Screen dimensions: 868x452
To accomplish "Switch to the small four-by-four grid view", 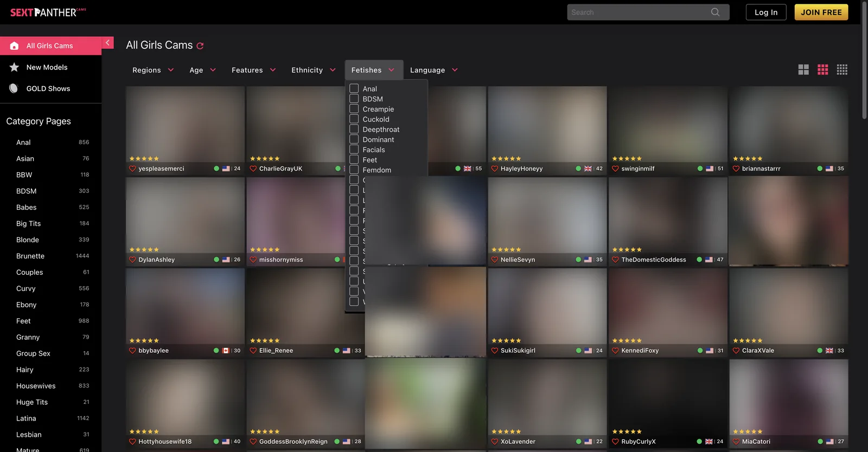I will pos(842,69).
